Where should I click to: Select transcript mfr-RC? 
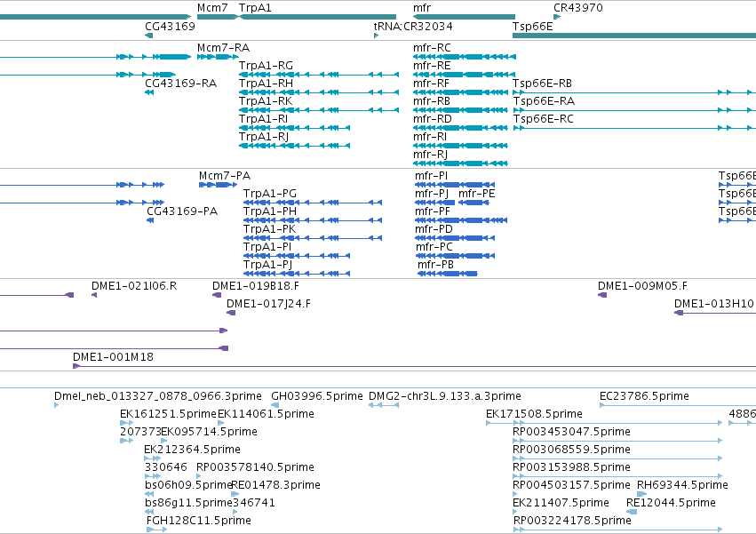pyautogui.click(x=465, y=57)
